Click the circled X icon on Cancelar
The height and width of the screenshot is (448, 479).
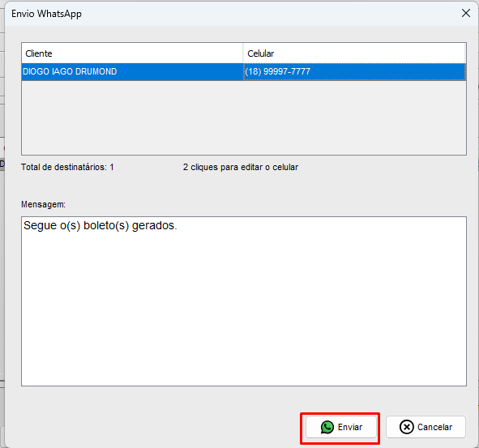(407, 427)
